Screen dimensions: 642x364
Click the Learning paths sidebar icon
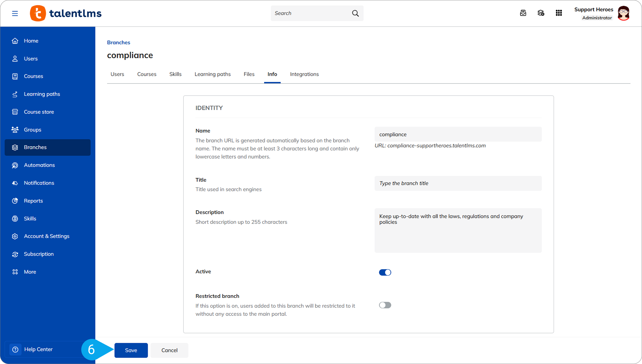[x=15, y=94]
